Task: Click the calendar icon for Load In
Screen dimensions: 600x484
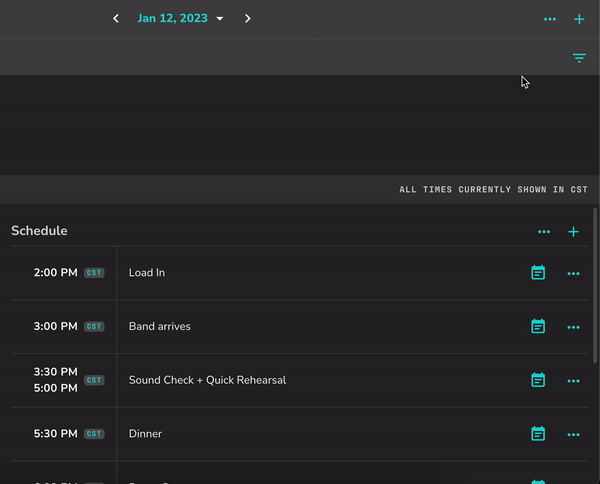Action: pyautogui.click(x=538, y=273)
